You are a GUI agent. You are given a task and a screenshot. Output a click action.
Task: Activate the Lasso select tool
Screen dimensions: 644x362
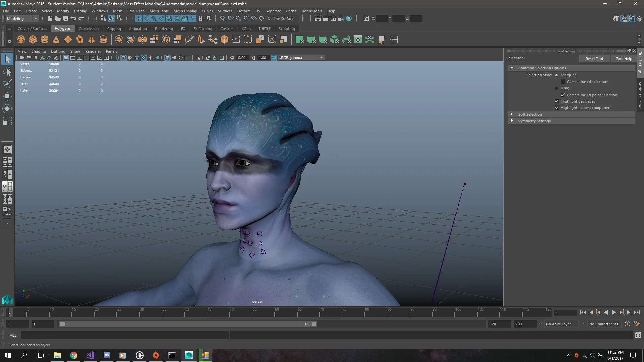[7, 72]
